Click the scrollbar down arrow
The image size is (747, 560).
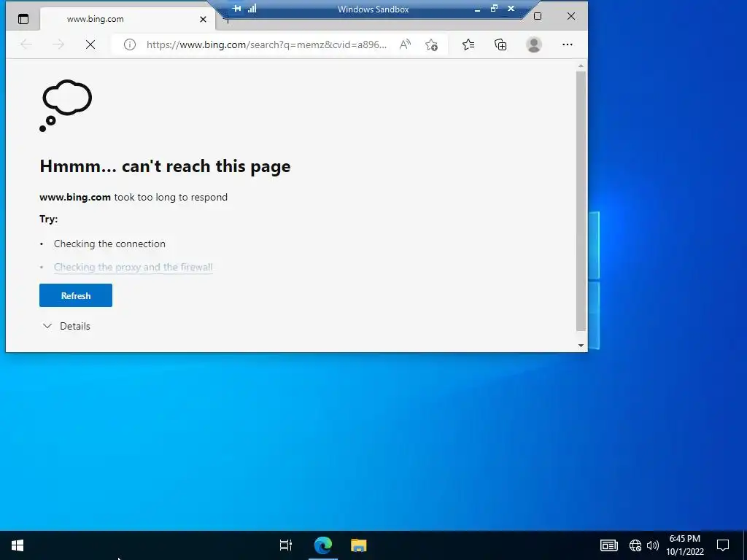(581, 346)
